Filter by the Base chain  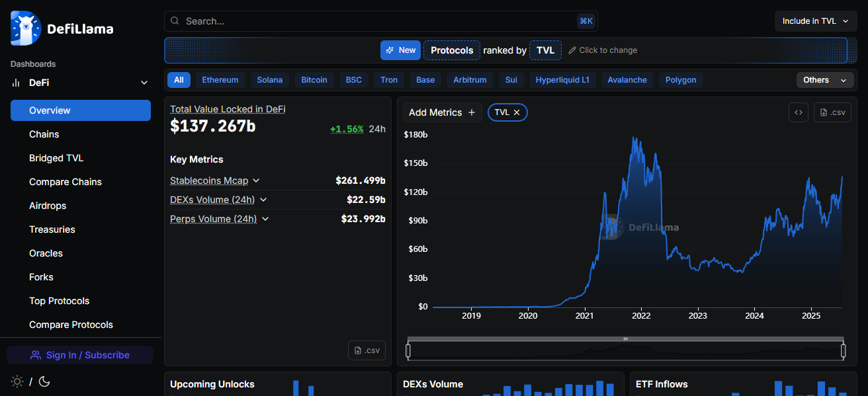[x=425, y=80]
